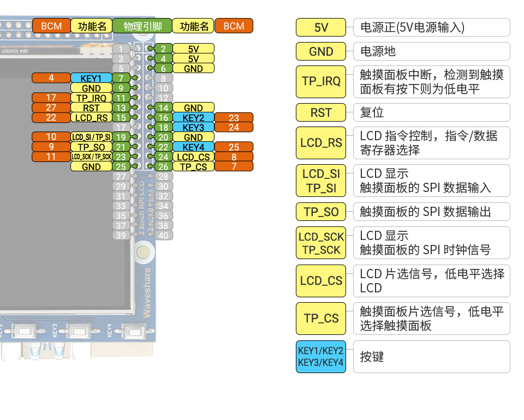This screenshot has height=420, width=524.
Task: Click orange BCM 8 tag next to LCD_CS
Action: (234, 157)
